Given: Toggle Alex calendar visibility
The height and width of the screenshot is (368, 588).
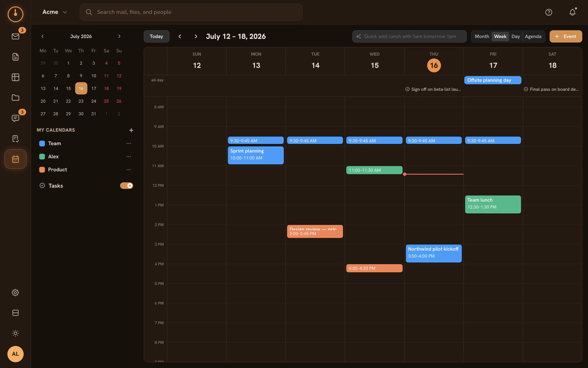Looking at the screenshot, I should 42,156.
